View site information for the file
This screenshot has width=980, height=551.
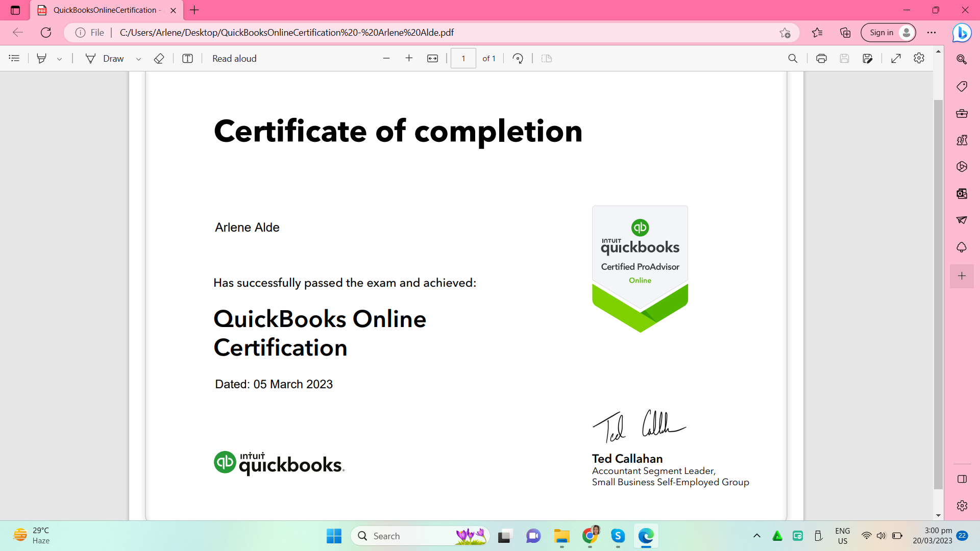coord(90,33)
